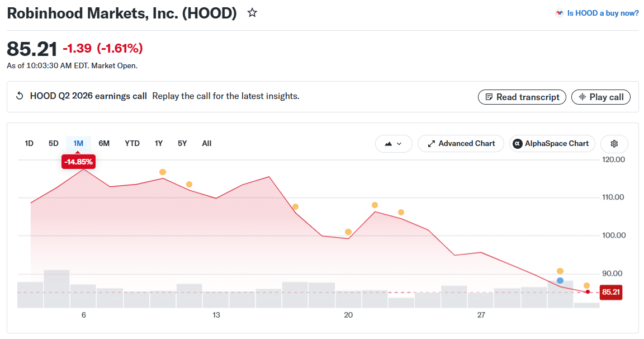Click the 110.00 axis label

pos(613,197)
